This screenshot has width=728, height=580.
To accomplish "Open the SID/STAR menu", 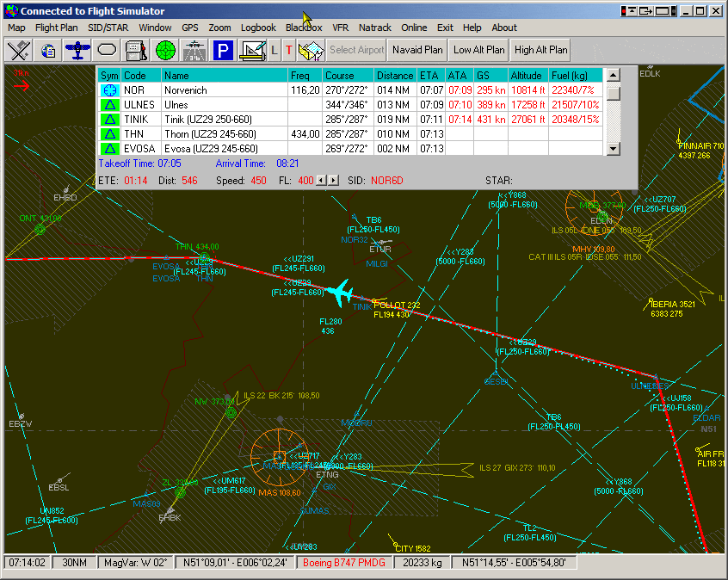I will pyautogui.click(x=108, y=28).
